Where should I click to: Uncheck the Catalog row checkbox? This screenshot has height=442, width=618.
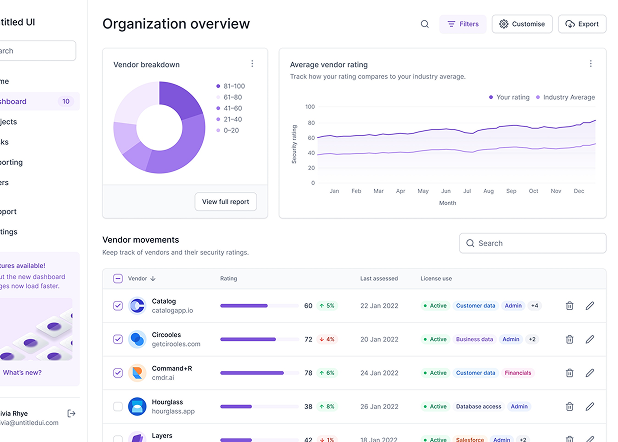(x=118, y=306)
